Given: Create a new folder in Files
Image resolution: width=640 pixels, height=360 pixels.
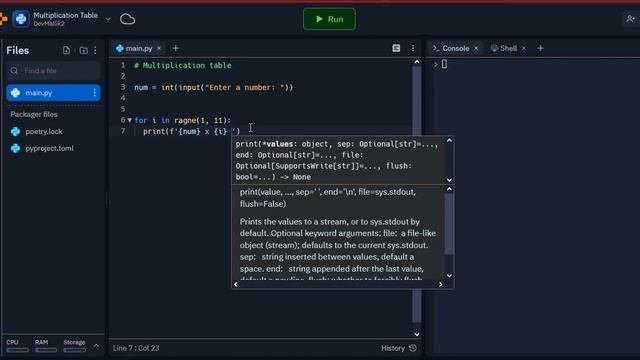Looking at the screenshot, I should [x=83, y=50].
